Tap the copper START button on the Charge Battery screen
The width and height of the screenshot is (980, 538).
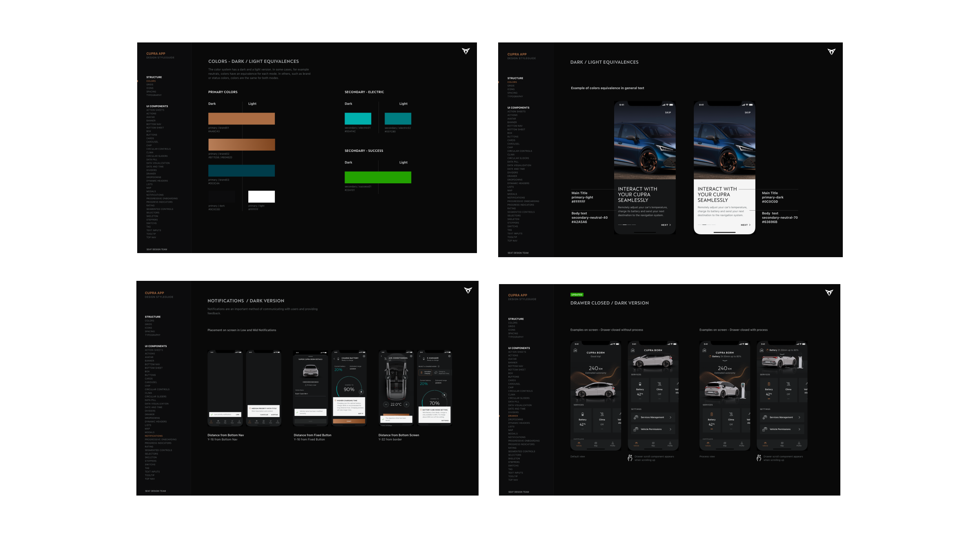coord(349,421)
